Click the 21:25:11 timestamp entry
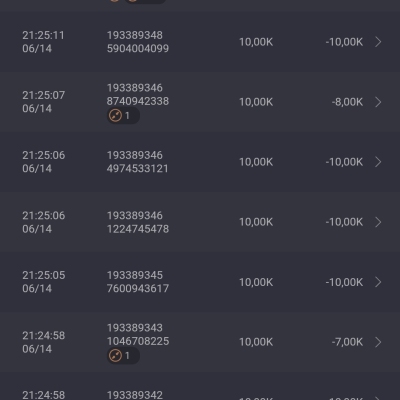The height and width of the screenshot is (400, 400). click(x=43, y=42)
